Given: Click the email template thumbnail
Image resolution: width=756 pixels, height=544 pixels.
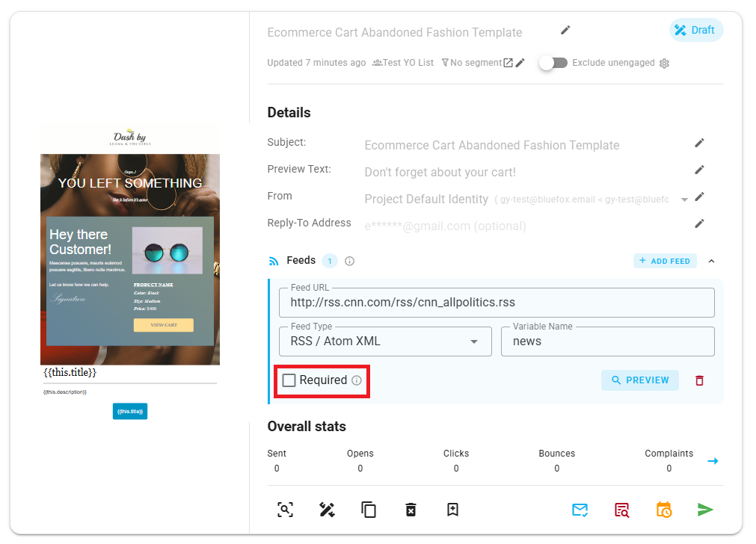Looking at the screenshot, I should (130, 272).
